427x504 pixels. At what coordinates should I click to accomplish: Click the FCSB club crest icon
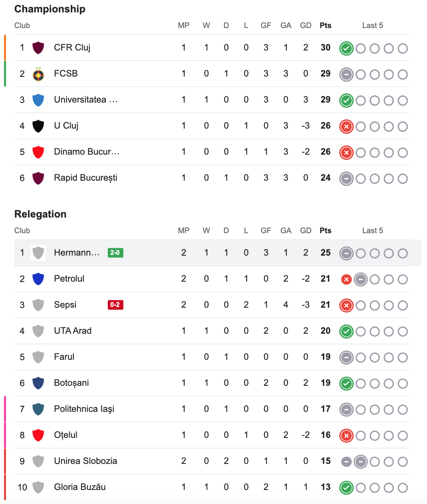pyautogui.click(x=38, y=74)
